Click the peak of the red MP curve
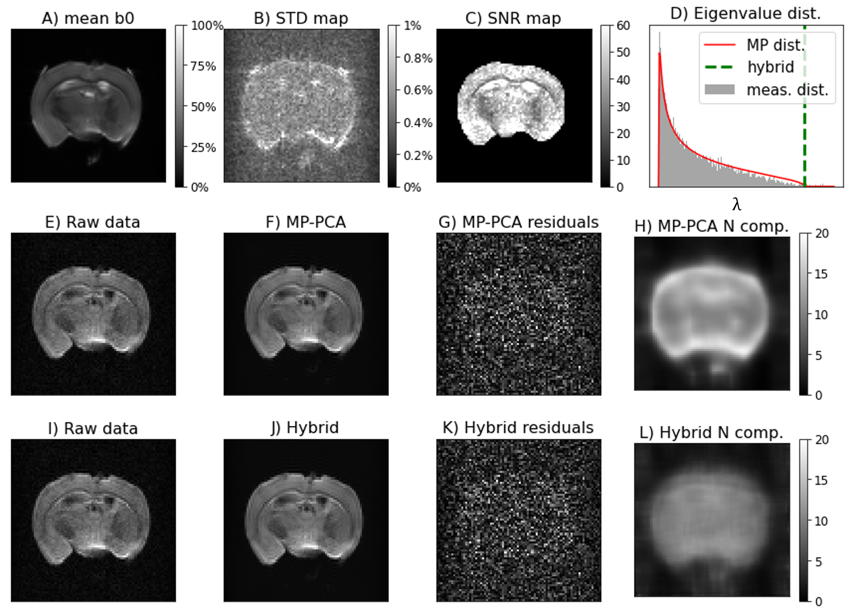 [x=660, y=53]
